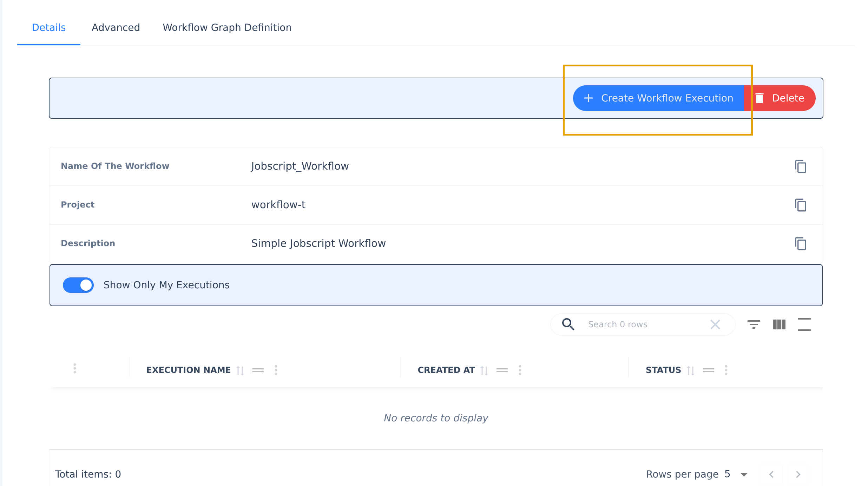Screen dimensions: 868x486
Task: Open Status column options menu
Action: 726,370
